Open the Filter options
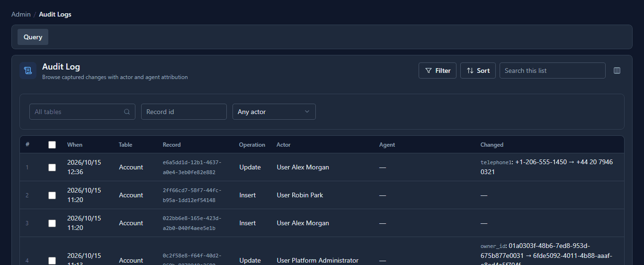The image size is (644, 265). coord(438,71)
